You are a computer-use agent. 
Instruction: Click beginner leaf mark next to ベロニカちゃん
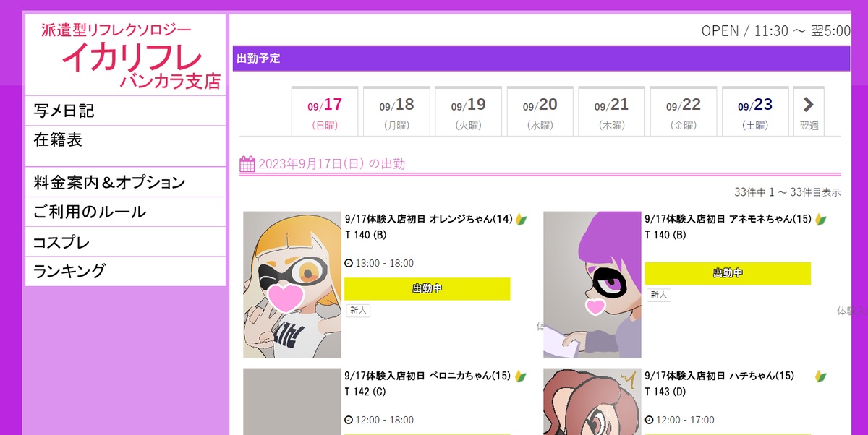521,376
